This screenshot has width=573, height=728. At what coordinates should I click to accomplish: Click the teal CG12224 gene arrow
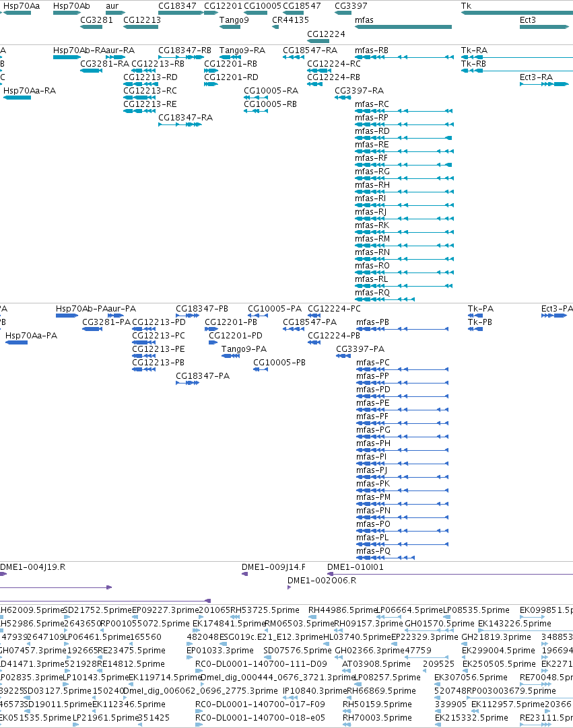pyautogui.click(x=318, y=41)
